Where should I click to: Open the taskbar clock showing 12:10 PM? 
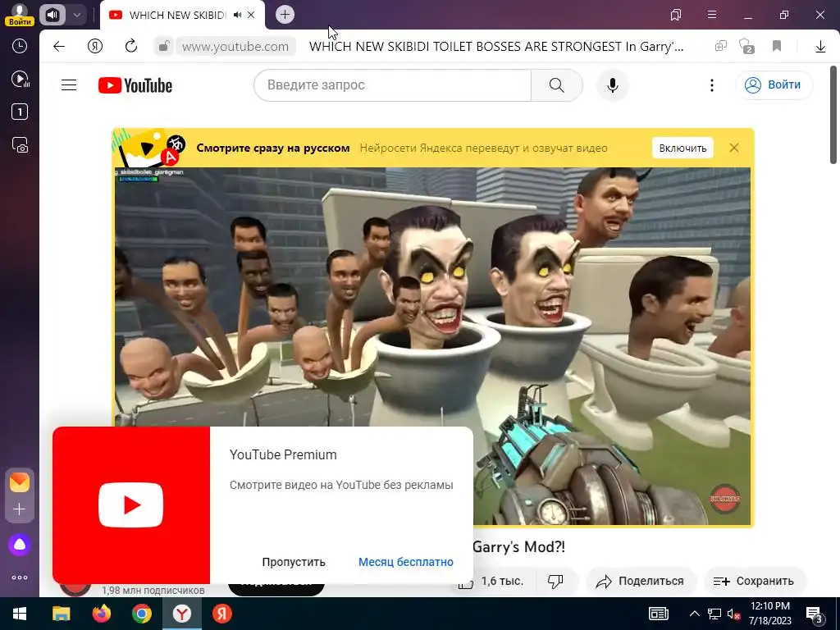pyautogui.click(x=769, y=614)
